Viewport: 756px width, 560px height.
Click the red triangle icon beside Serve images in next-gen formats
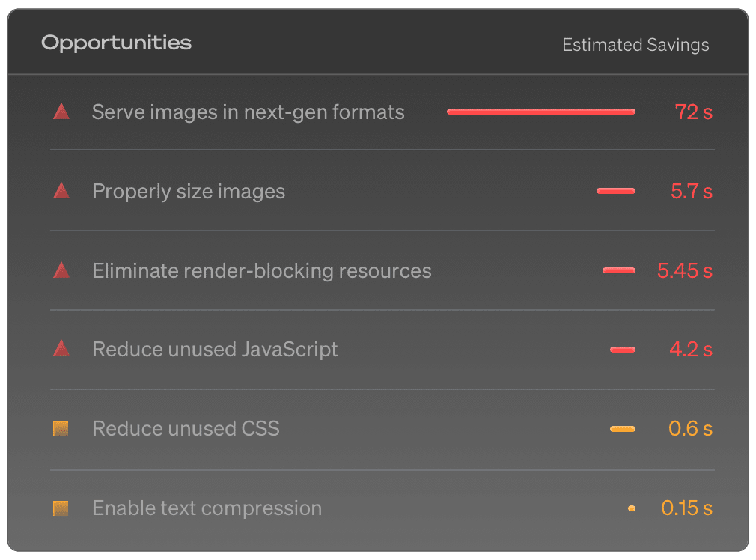(61, 112)
